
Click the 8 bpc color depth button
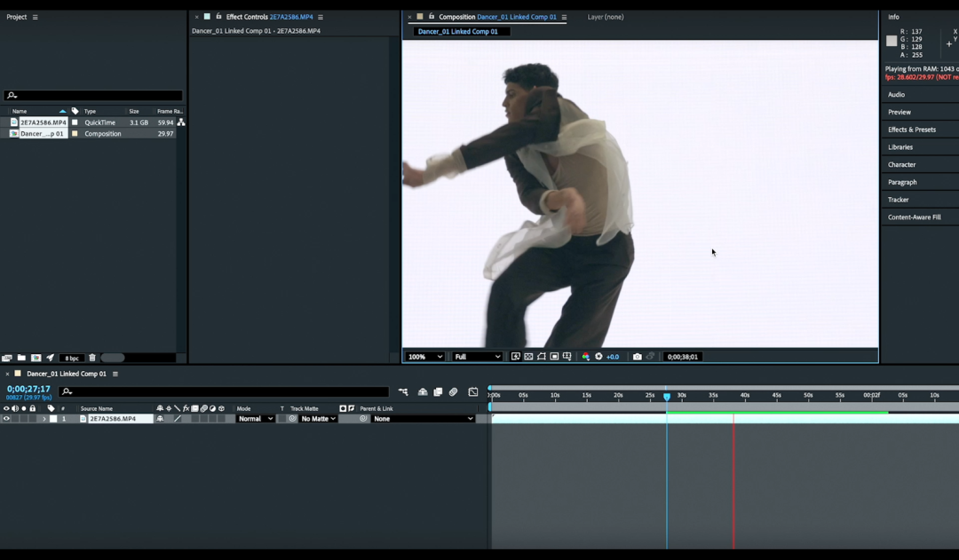coord(73,358)
